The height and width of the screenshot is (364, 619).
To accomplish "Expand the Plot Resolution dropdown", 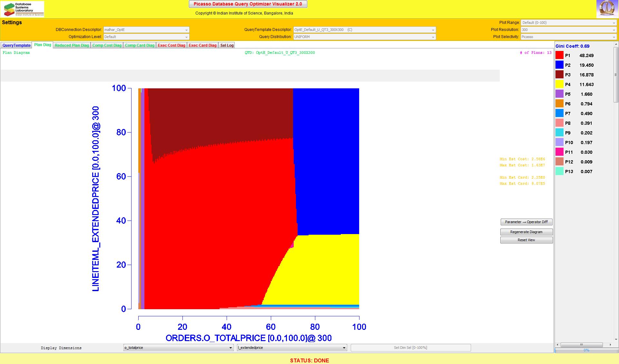I will tap(568, 30).
